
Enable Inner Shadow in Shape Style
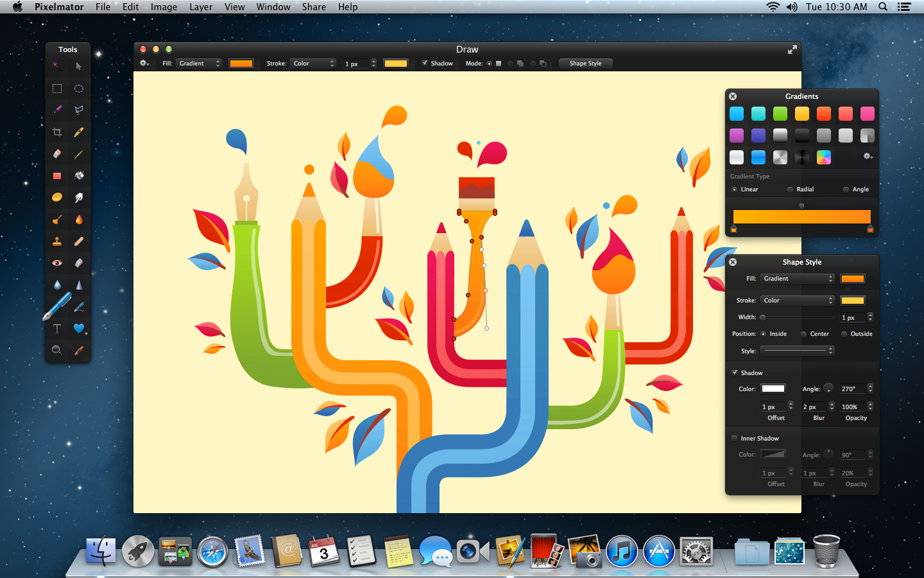pos(734,438)
